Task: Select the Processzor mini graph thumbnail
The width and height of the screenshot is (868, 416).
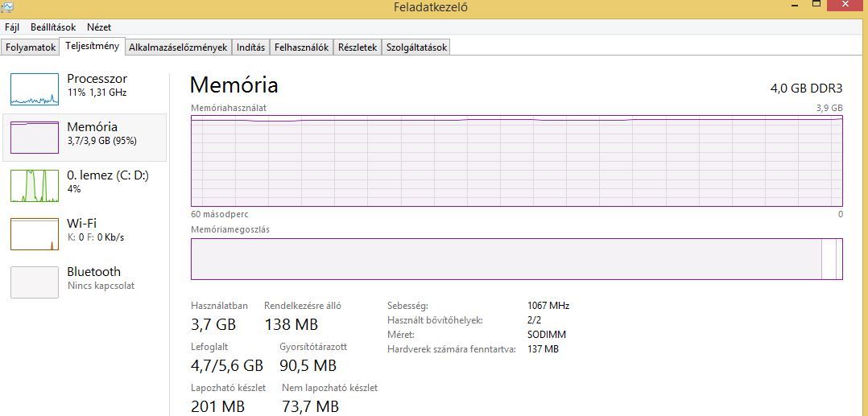Action: coord(35,89)
